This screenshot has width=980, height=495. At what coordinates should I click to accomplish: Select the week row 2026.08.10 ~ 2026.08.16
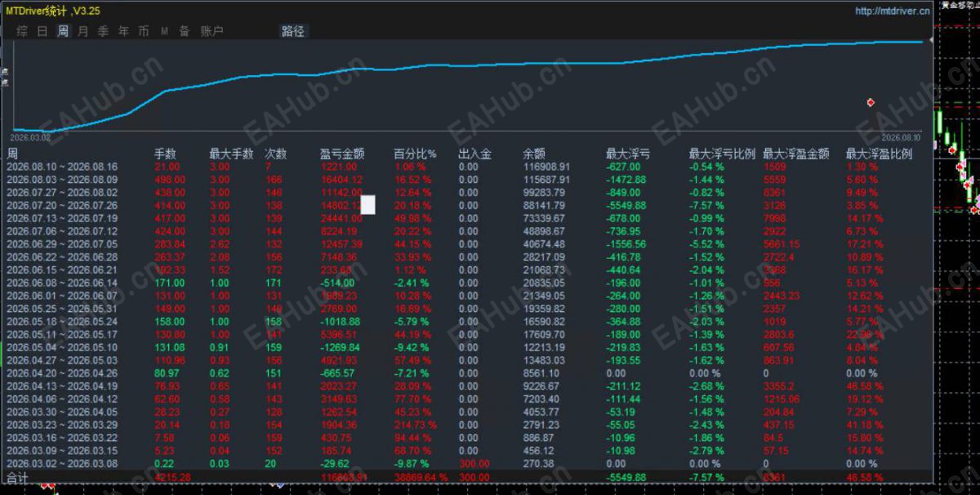pos(467,167)
